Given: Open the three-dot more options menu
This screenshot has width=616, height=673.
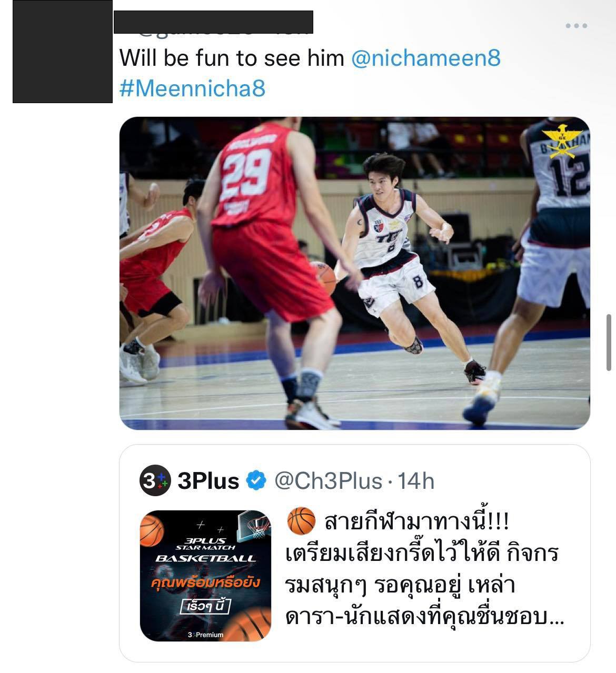Looking at the screenshot, I should 576,25.
